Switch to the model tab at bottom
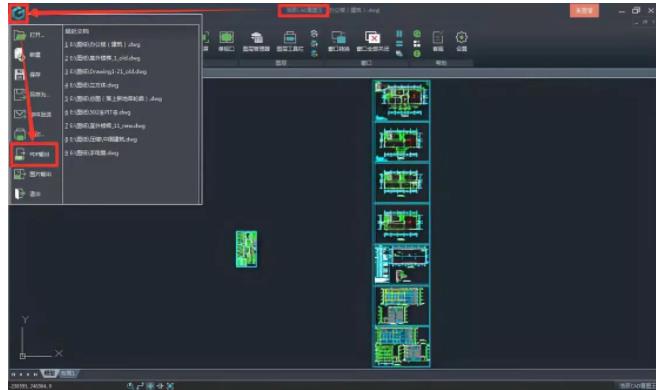This screenshot has width=656, height=390. (50, 373)
